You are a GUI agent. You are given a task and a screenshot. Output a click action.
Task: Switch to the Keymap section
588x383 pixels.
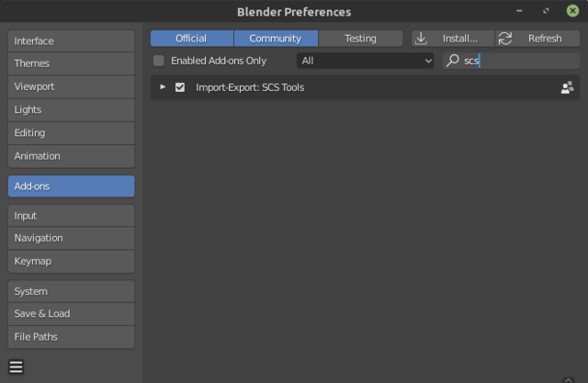pos(72,261)
